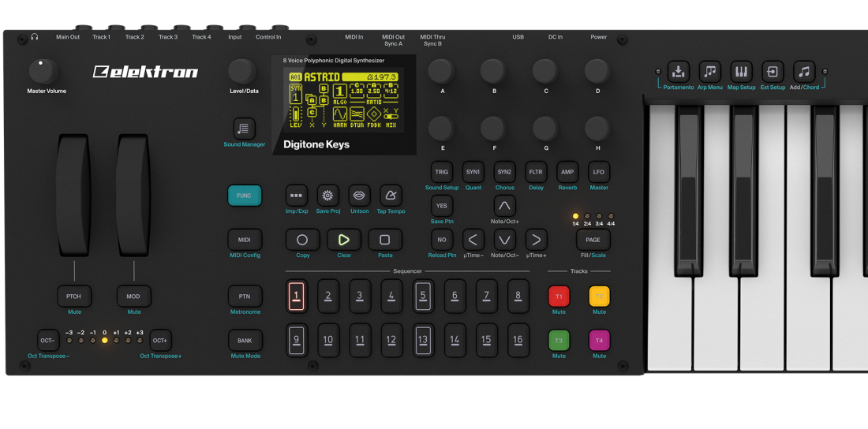Toggle sequencer step 16

click(518, 341)
